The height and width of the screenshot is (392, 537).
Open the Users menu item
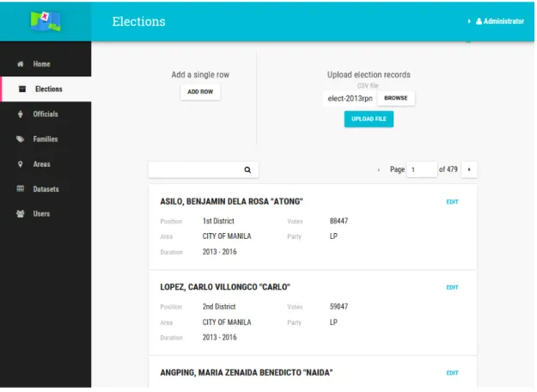46,214
